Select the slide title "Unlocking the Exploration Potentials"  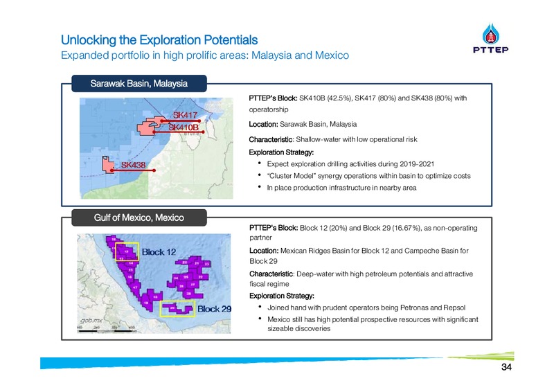tap(159, 40)
